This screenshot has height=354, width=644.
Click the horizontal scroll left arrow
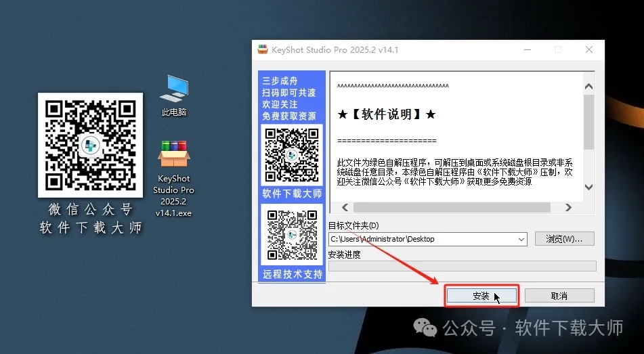click(x=345, y=207)
